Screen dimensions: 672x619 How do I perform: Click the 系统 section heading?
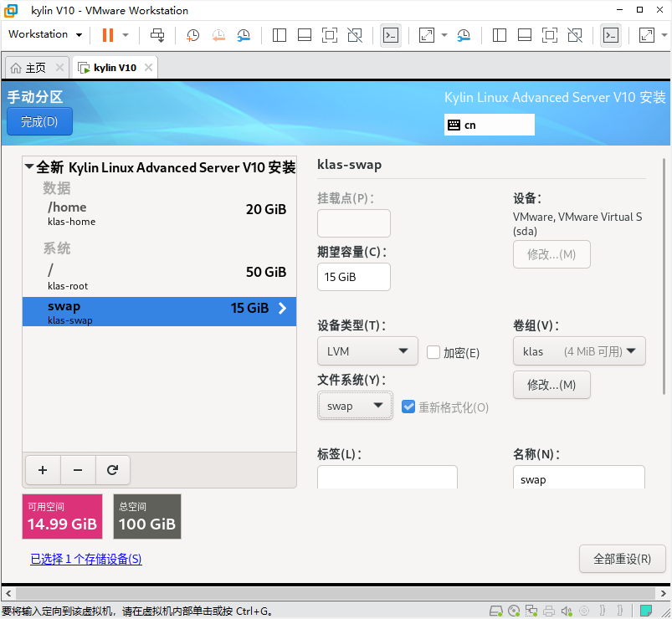pos(57,248)
